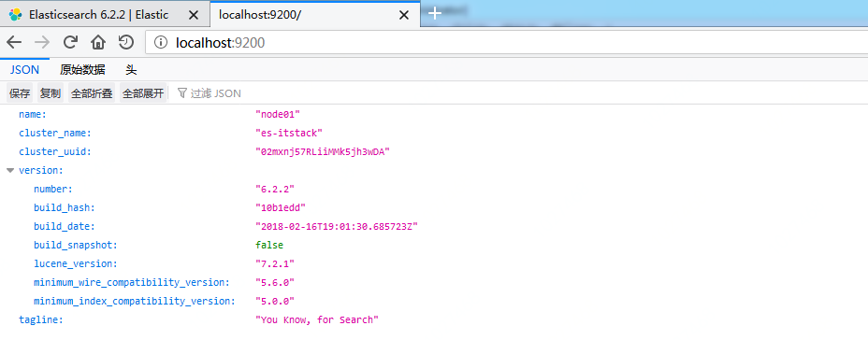Select the minimum_wire_compatibility_version key
This screenshot has width=868, height=340.
pos(131,282)
